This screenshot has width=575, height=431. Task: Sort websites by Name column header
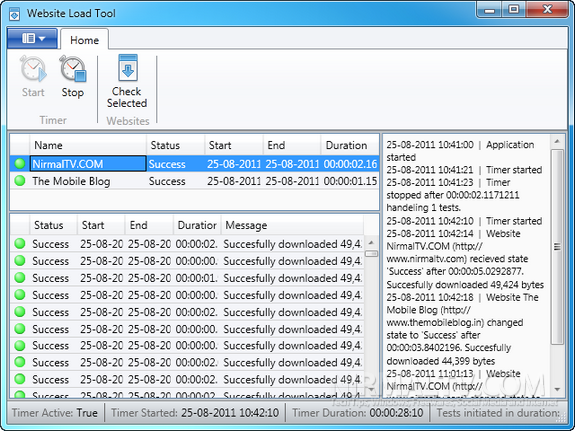point(88,145)
